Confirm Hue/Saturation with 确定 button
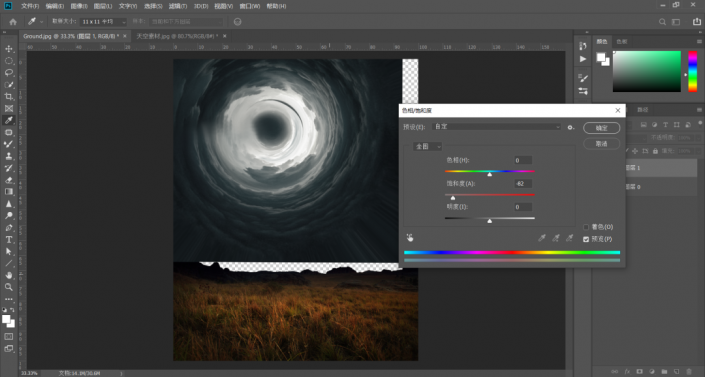 602,128
